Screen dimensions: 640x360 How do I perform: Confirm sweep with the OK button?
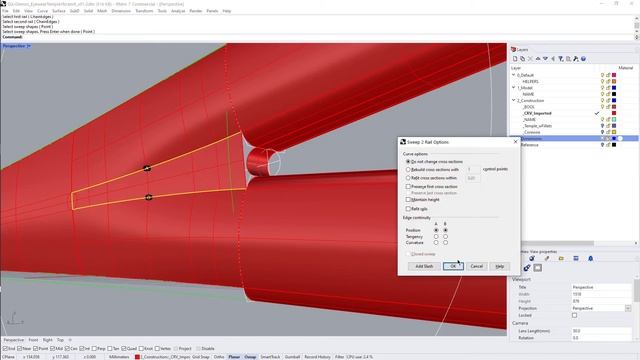point(453,266)
